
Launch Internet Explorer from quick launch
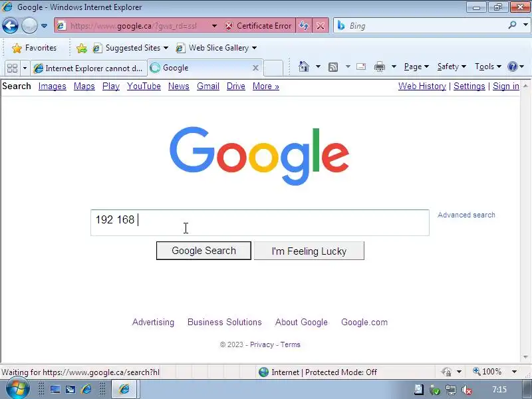(x=86, y=389)
